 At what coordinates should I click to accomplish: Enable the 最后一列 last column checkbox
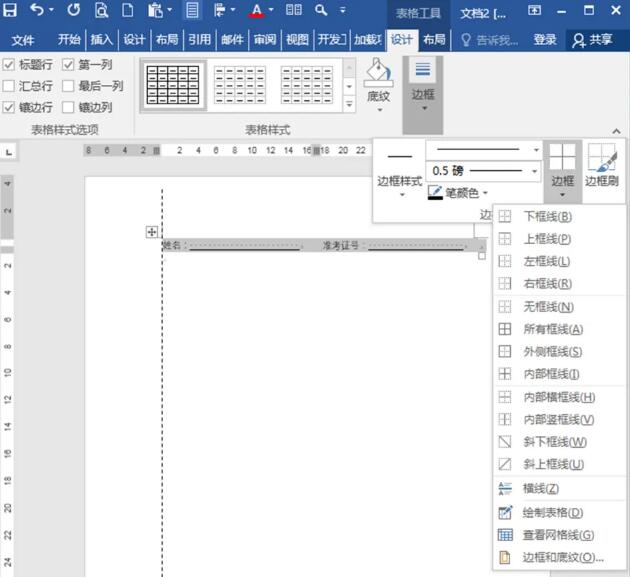pos(68,86)
